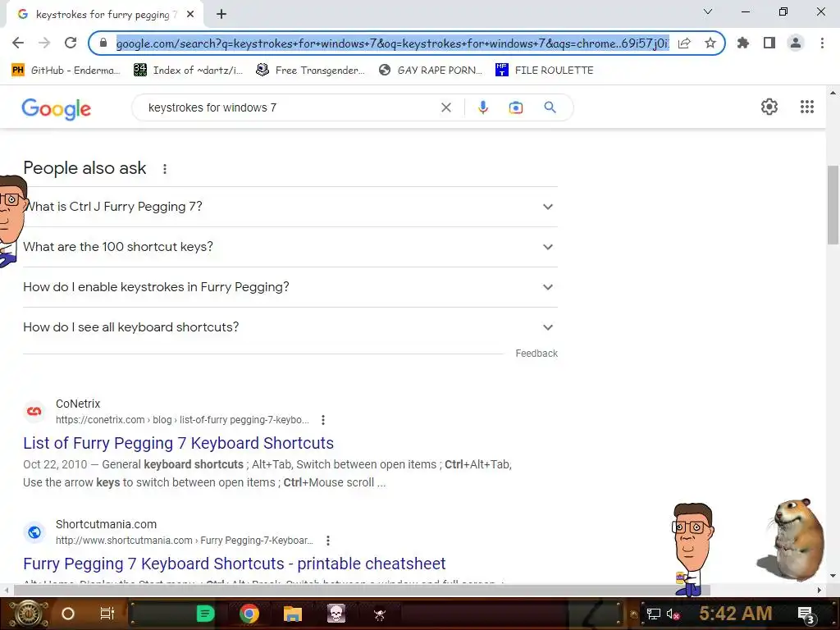Open "List of Furry Pegging 7 Keyboard Shortcuts"

tap(178, 443)
